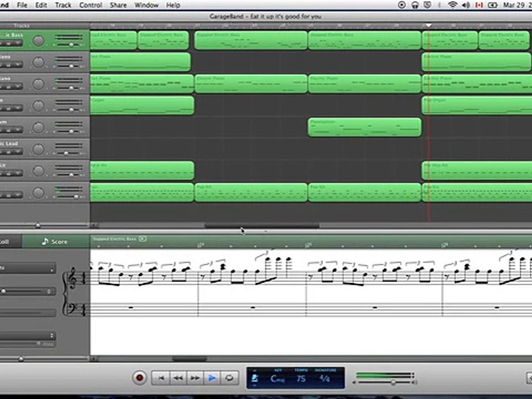Click the battery icon in the menu bar

493,5
